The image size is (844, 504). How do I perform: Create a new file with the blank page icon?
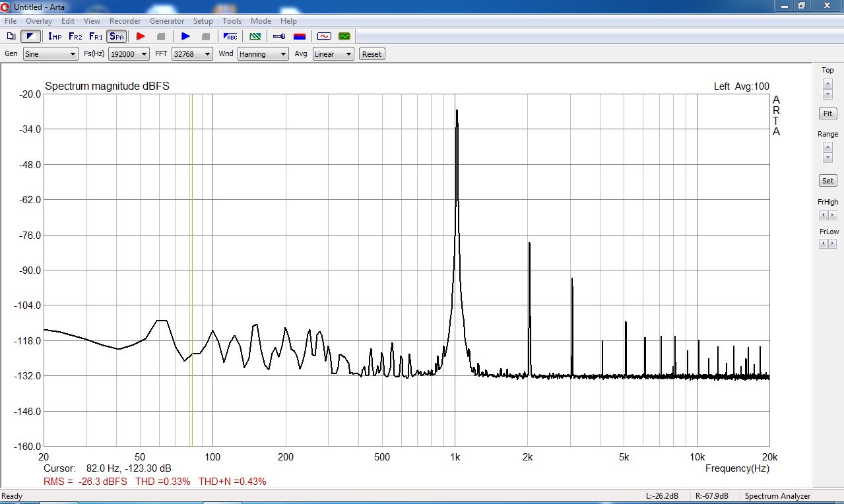tap(11, 36)
